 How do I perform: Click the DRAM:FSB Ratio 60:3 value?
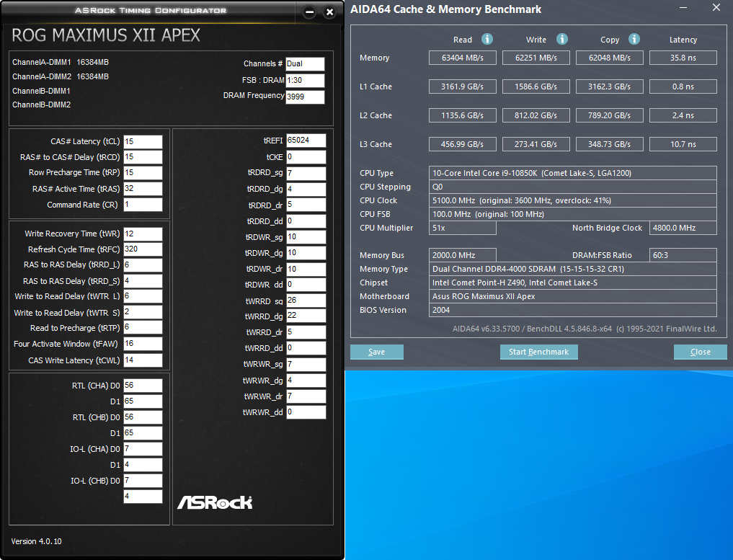683,255
